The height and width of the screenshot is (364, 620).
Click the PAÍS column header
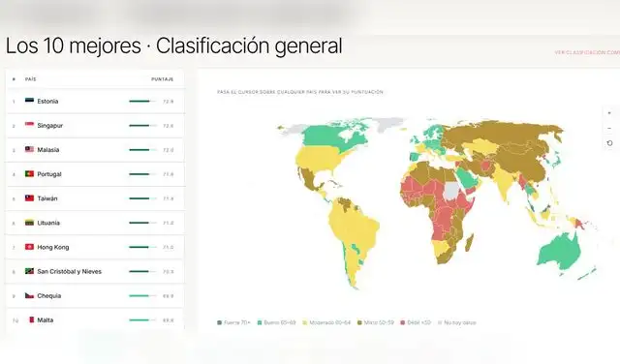tap(30, 79)
